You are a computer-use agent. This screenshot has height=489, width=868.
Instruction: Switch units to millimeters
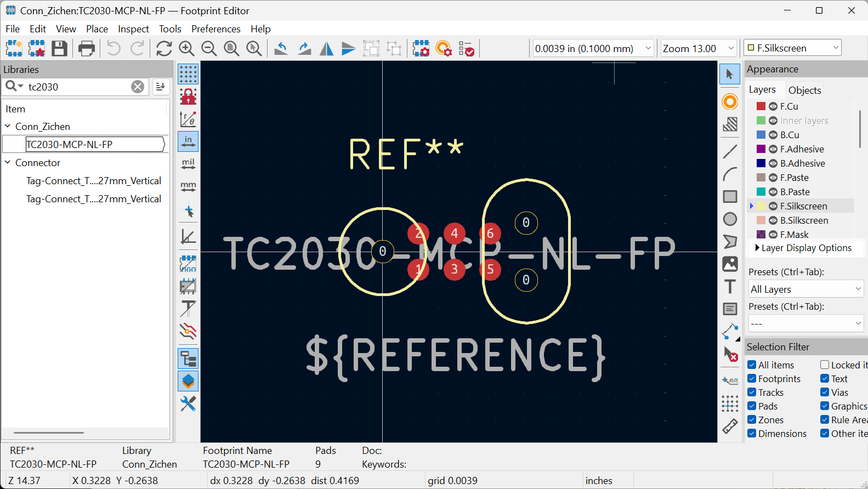[x=188, y=186]
